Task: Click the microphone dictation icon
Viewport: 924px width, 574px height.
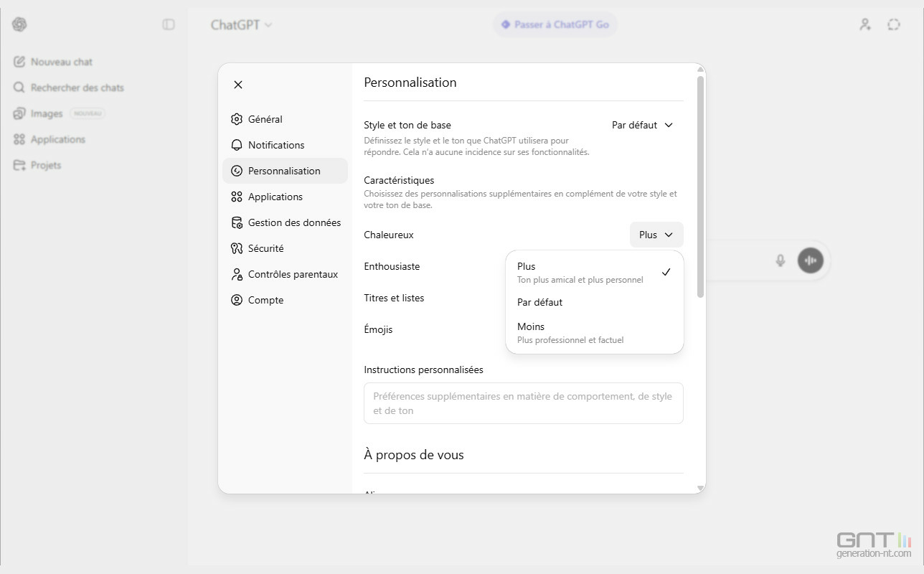Action: click(781, 260)
